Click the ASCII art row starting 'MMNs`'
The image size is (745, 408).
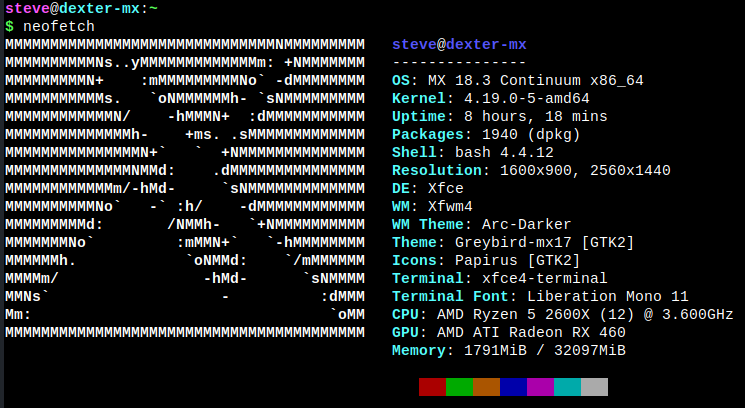(185, 296)
